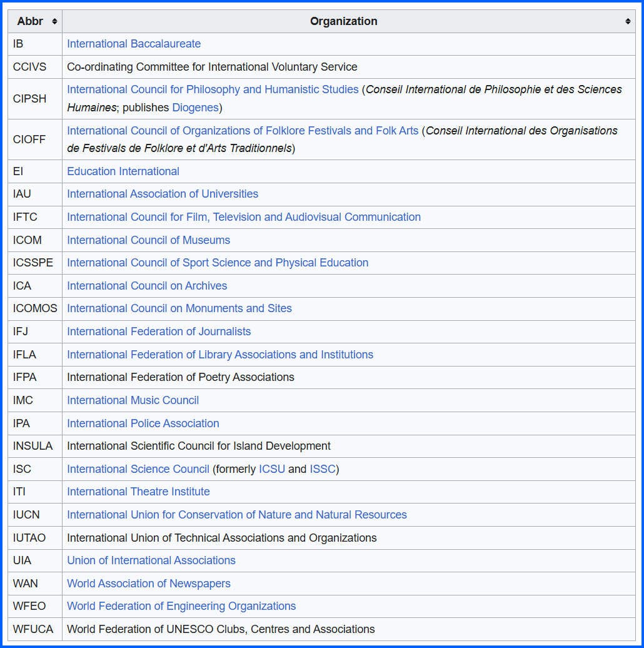The height and width of the screenshot is (648, 644).
Task: Click the Organization column header label
Action: pos(344,21)
